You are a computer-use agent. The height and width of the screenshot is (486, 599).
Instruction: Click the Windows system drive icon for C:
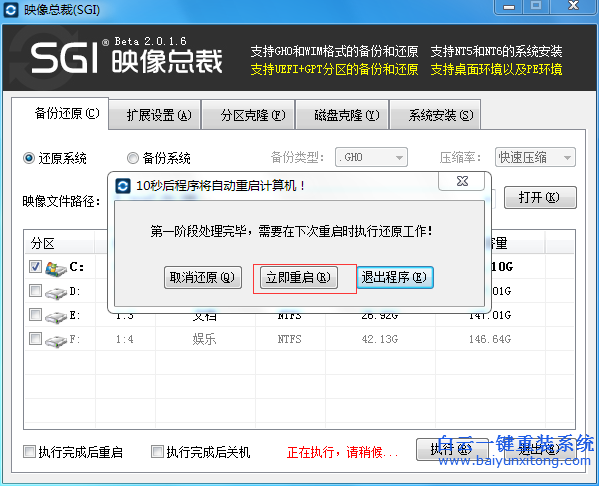56,269
